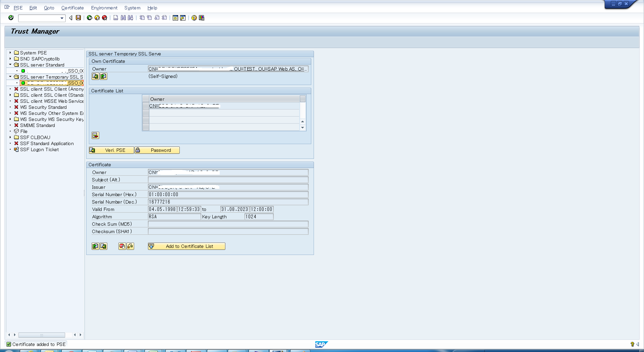Cancel the transaction with the red X icon
644x352 pixels.
pyautogui.click(x=104, y=18)
